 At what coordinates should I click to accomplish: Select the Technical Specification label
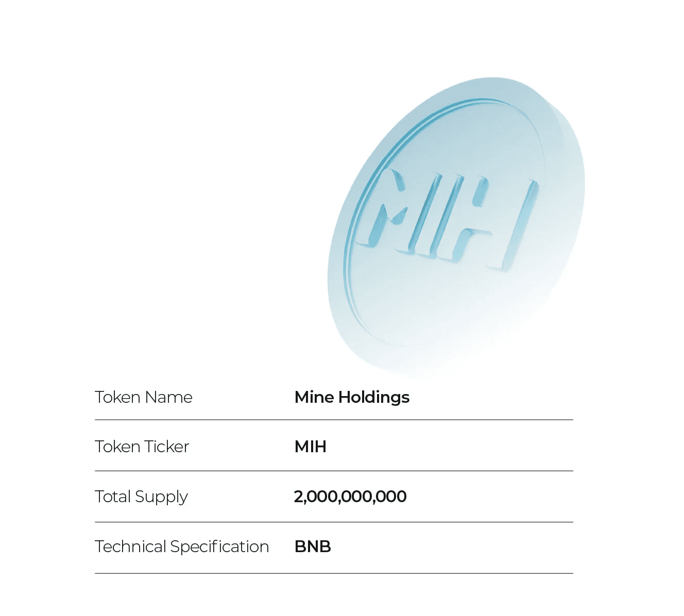pyautogui.click(x=182, y=546)
